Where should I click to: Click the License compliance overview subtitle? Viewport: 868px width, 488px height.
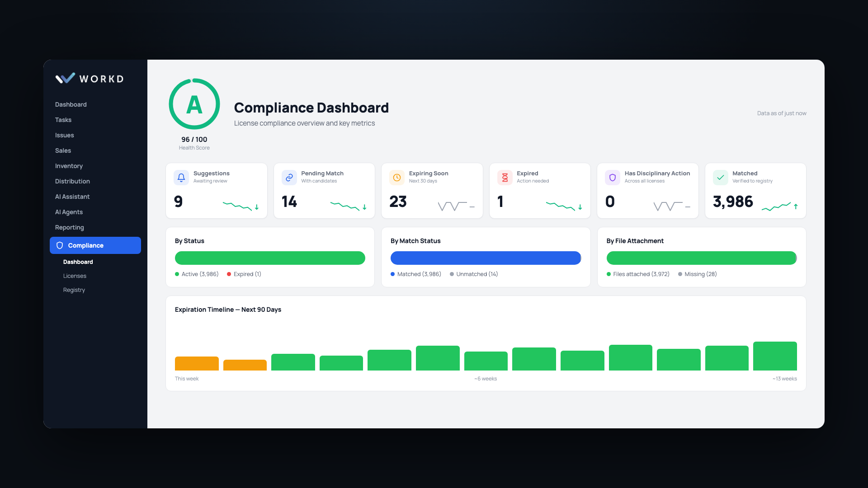(x=304, y=123)
